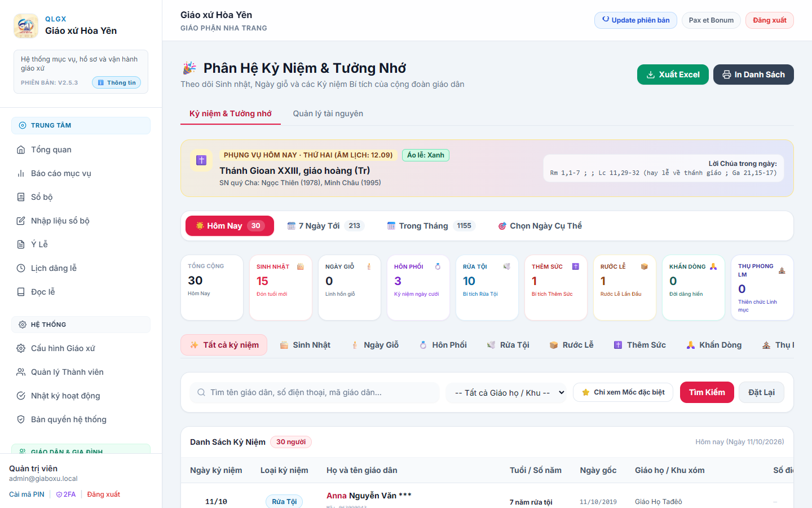This screenshot has height=508, width=812.
Task: Click the In Danh Sách print button
Action: click(753, 75)
